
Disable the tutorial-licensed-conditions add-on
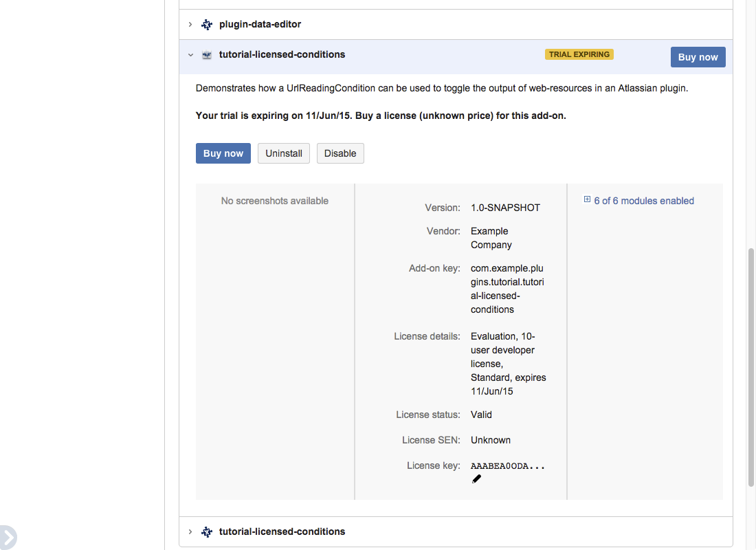click(340, 153)
